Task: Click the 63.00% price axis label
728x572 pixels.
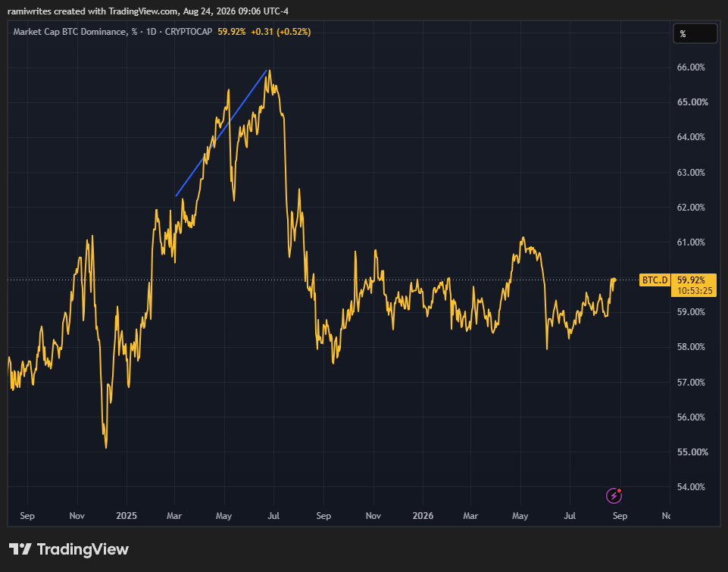Action: tap(691, 172)
